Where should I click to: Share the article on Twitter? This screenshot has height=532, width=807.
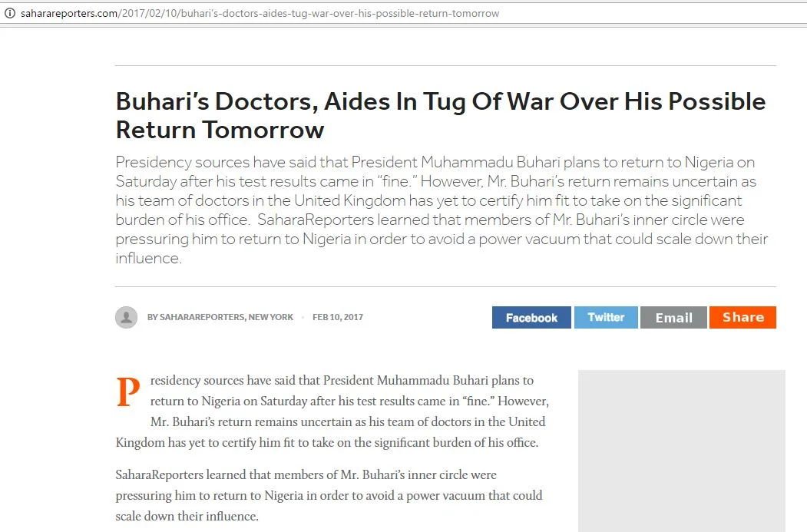pyautogui.click(x=606, y=318)
